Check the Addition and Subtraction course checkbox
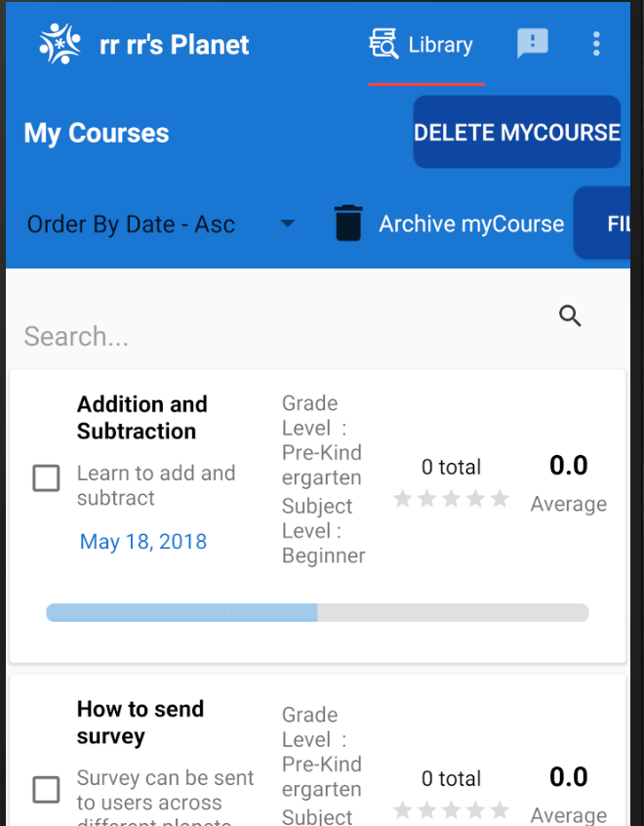This screenshot has height=826, width=644. pos(46,477)
